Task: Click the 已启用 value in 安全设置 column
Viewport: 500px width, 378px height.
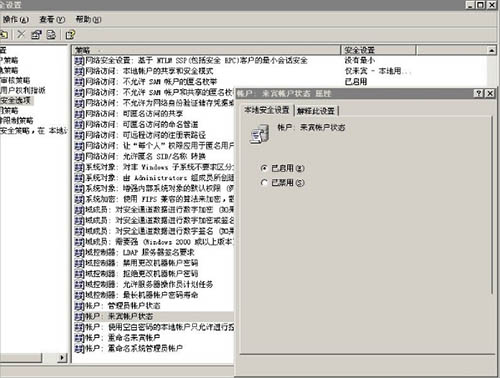Action: pos(356,82)
